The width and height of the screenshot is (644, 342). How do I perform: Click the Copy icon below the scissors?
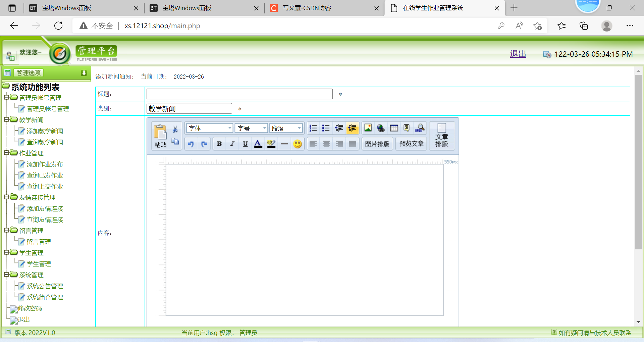[x=175, y=141]
